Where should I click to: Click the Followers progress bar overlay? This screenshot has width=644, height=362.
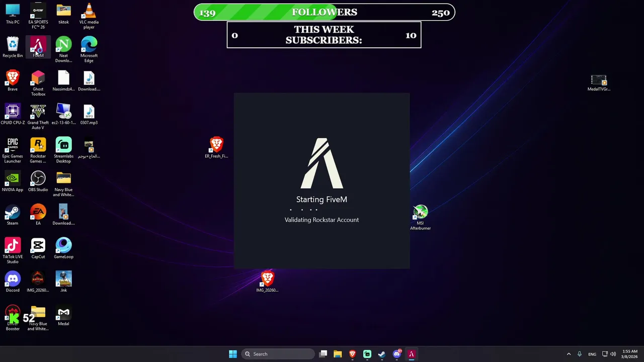(x=325, y=13)
